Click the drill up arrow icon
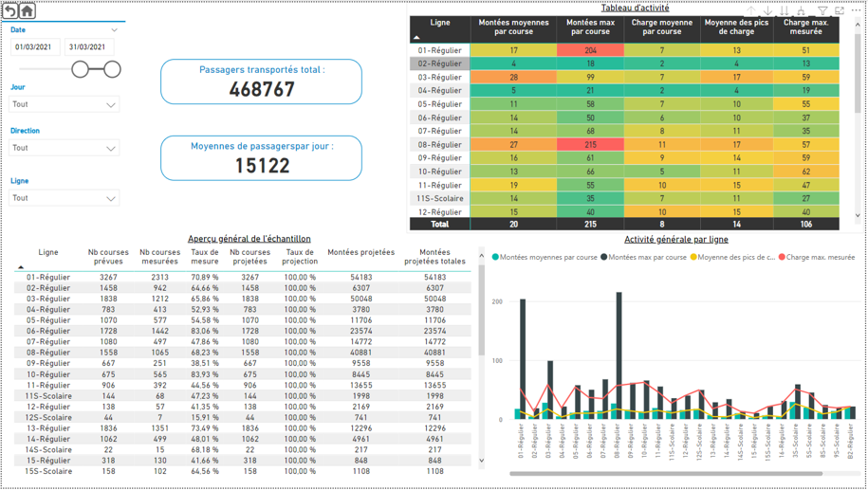Viewport: 868px width, 490px height. click(x=751, y=10)
